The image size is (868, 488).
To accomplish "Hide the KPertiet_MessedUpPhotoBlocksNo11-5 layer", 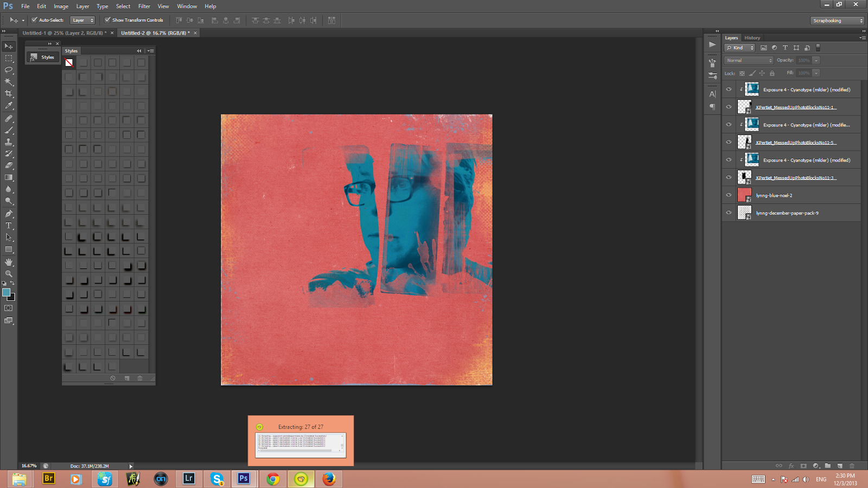I will click(729, 142).
